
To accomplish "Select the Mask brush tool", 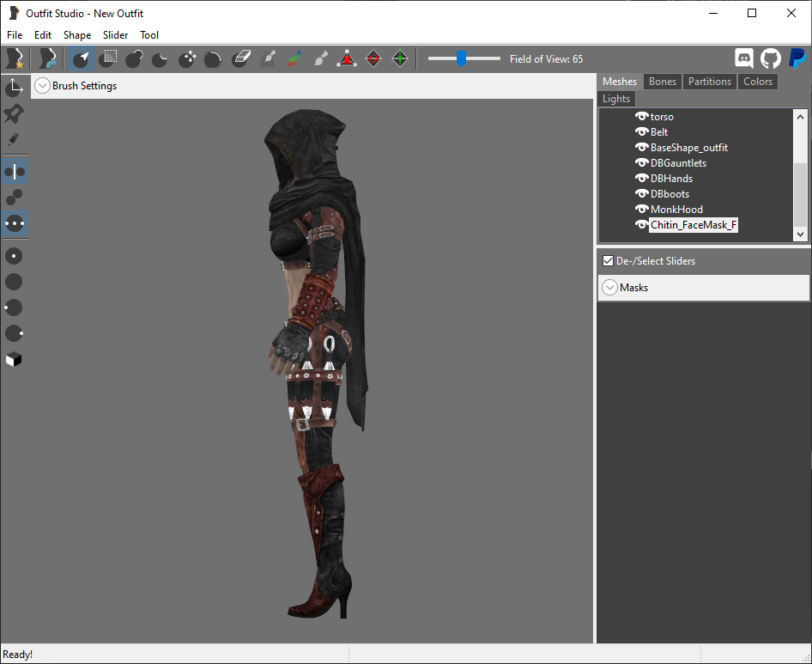I will (x=107, y=58).
